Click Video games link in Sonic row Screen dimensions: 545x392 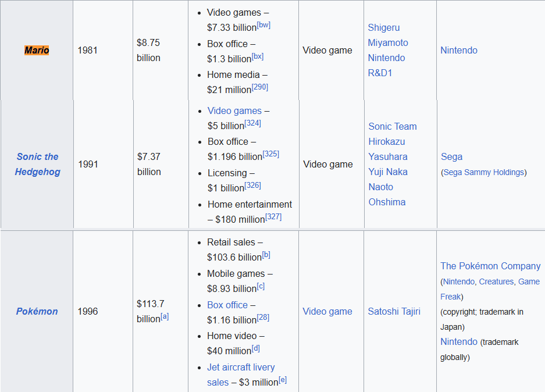coord(234,111)
